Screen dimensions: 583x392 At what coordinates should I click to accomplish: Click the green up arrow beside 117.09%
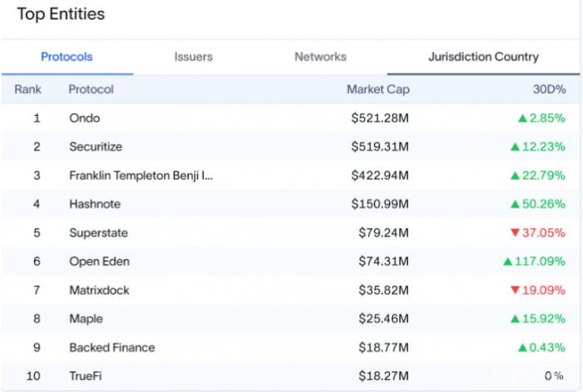click(x=507, y=261)
